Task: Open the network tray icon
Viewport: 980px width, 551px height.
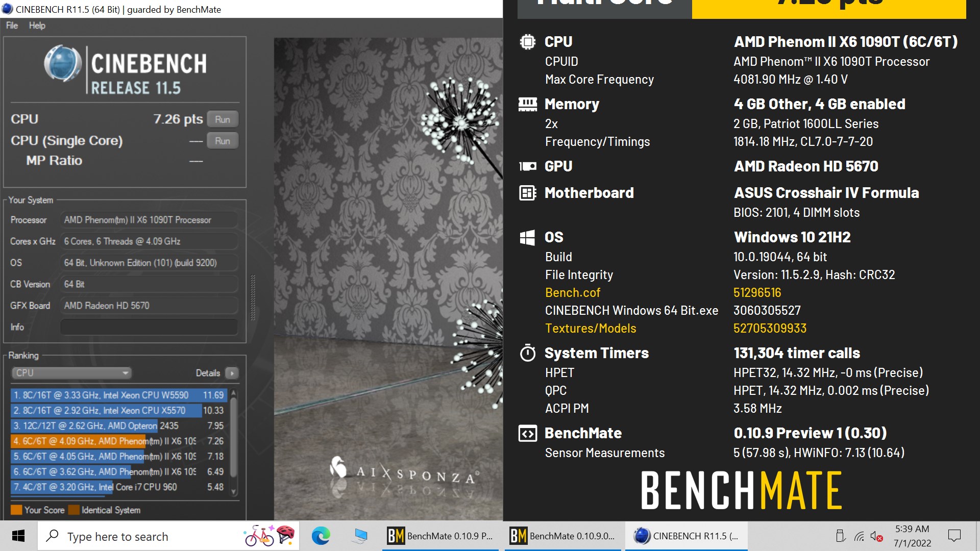Action: point(859,536)
